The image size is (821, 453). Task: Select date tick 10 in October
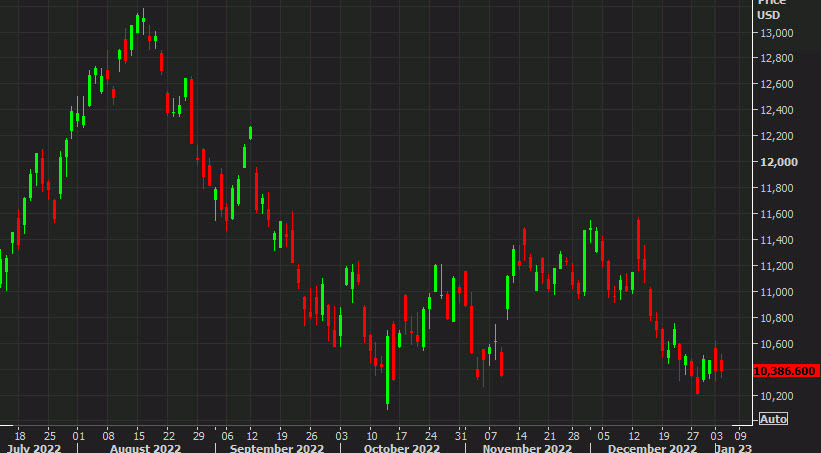point(371,436)
